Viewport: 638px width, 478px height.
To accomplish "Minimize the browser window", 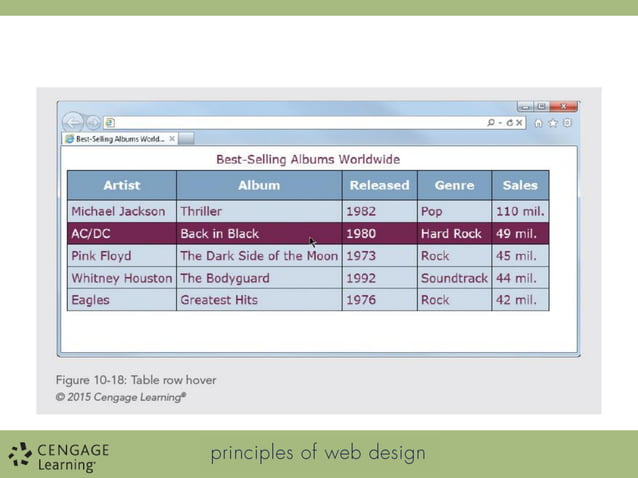I will coord(525,107).
